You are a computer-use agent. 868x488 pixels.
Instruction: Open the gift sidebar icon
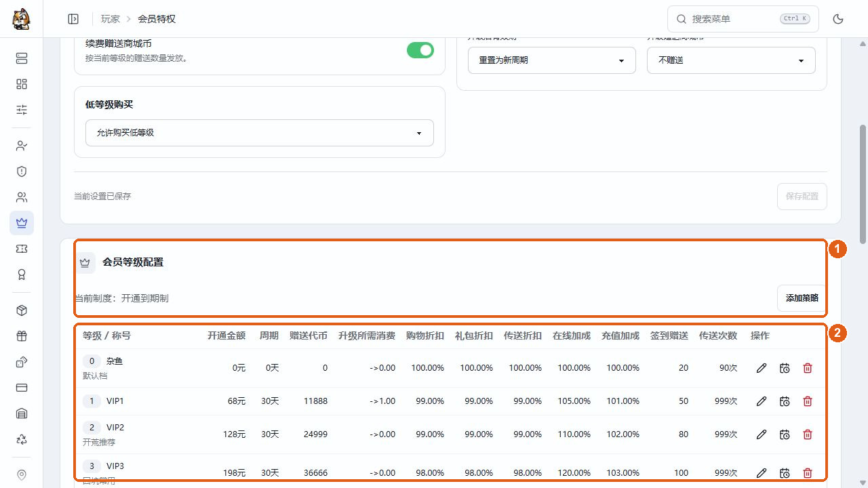(x=22, y=336)
